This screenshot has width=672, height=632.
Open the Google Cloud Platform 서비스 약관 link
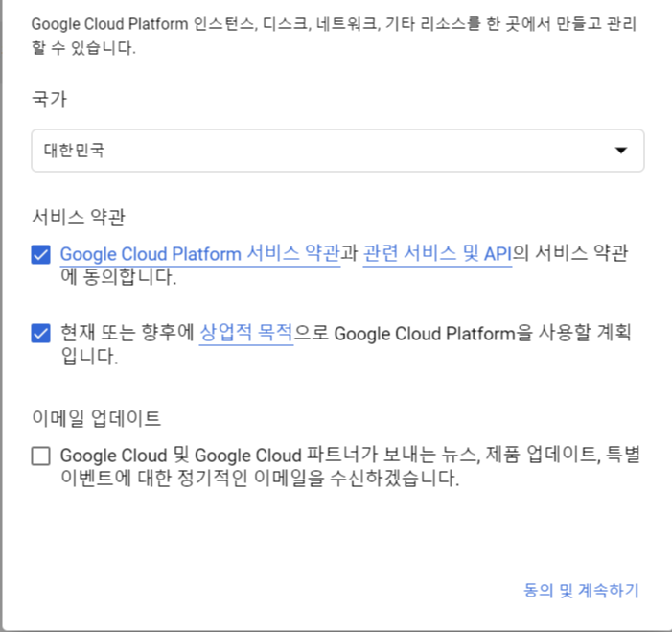pos(200,253)
